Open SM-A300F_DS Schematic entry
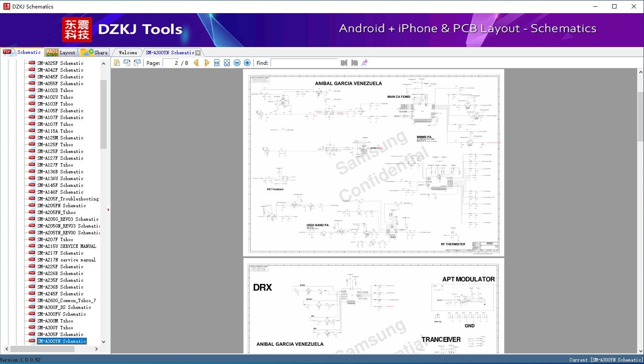The width and height of the screenshot is (644, 364). tap(64, 307)
